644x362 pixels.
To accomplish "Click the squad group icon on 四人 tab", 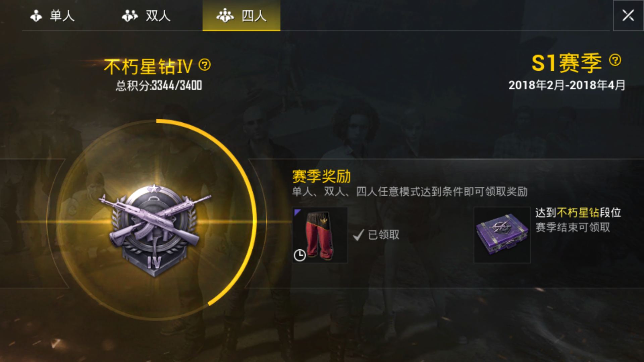I will [x=225, y=16].
